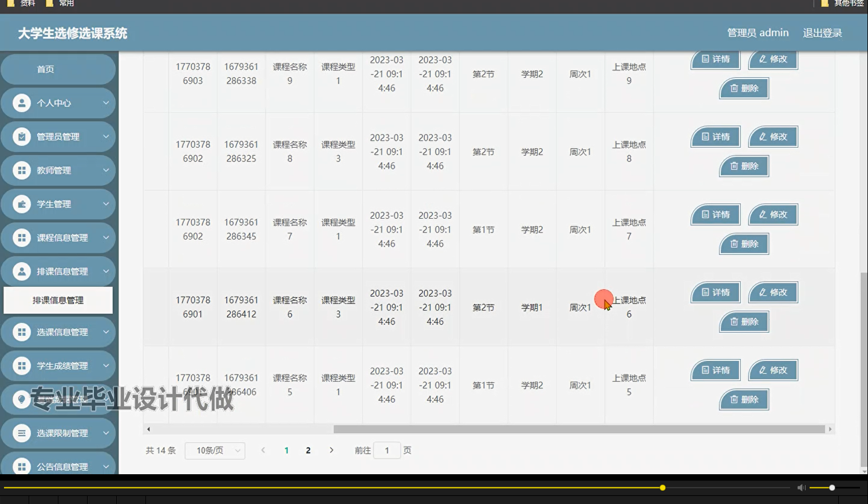The image size is (868, 504).
Task: Click the 教师管理 sidebar grid icon
Action: pos(22,170)
